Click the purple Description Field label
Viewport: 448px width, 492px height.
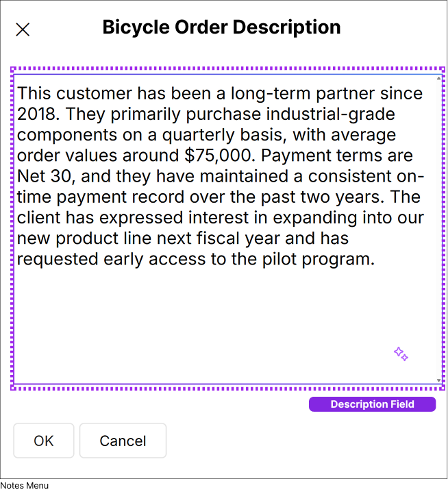pyautogui.click(x=372, y=404)
